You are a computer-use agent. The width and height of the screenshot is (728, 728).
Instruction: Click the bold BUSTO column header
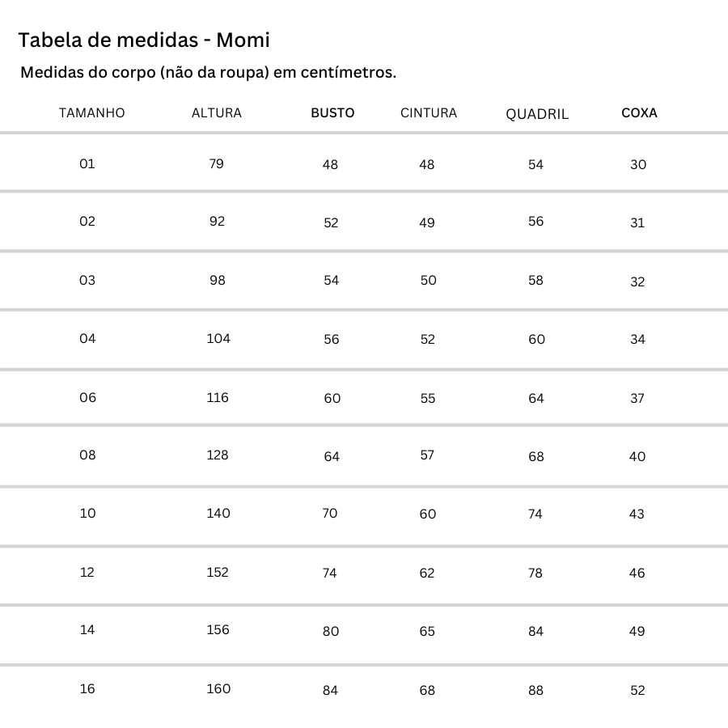coord(332,113)
